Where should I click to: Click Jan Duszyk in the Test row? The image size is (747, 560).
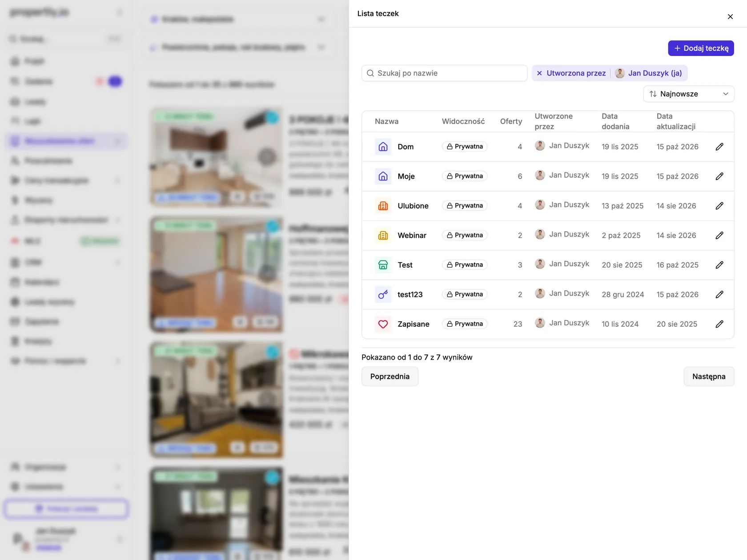pos(562,264)
